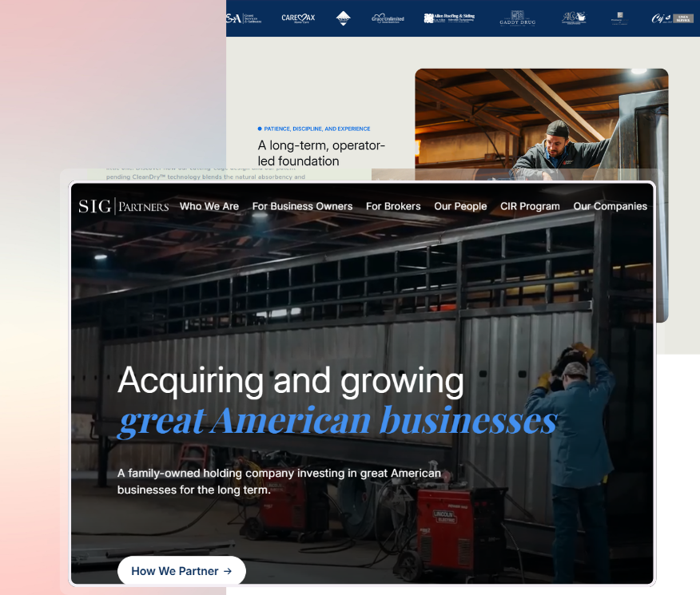The width and height of the screenshot is (700, 595).
Task: Click 'great American businesses' headline text
Action: (x=338, y=421)
